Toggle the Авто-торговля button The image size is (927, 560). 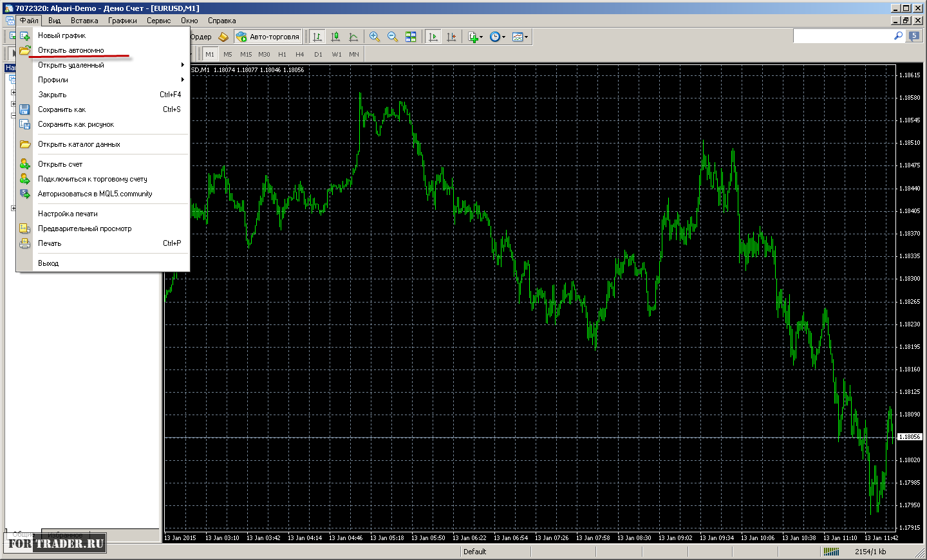click(x=268, y=37)
